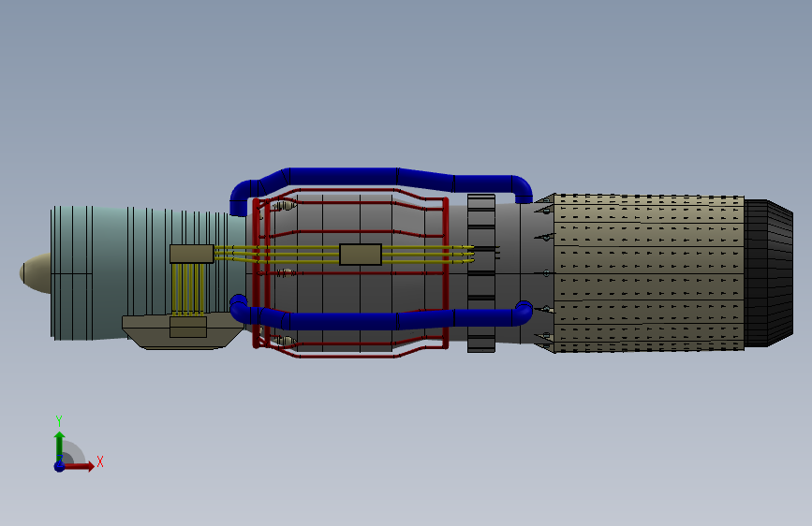This screenshot has height=526, width=812.
Task: Select the tan box on yellow tubes center
Action: [361, 255]
